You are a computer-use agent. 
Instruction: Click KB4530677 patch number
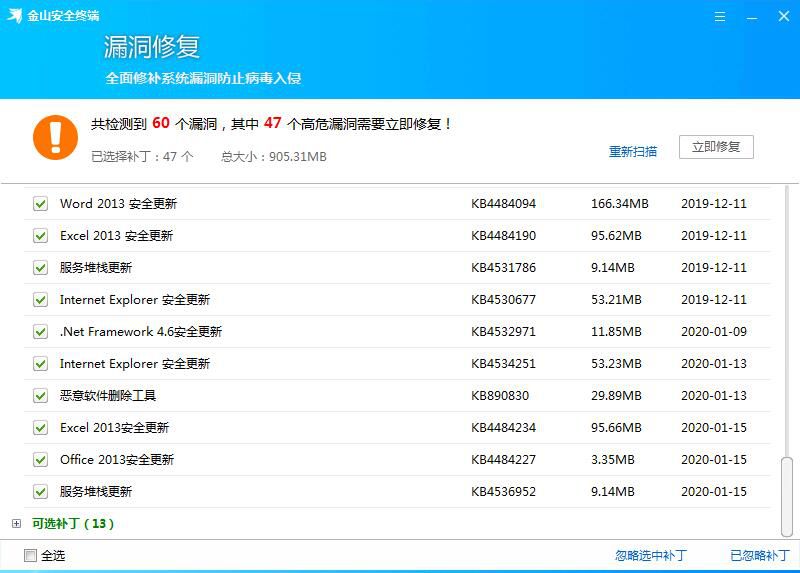504,300
